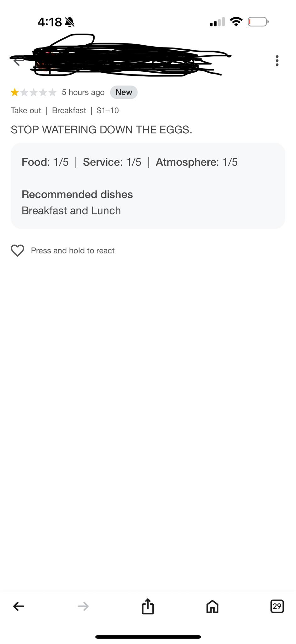Tap the battery indicator in status bar
296x644 pixels.
point(258,22)
